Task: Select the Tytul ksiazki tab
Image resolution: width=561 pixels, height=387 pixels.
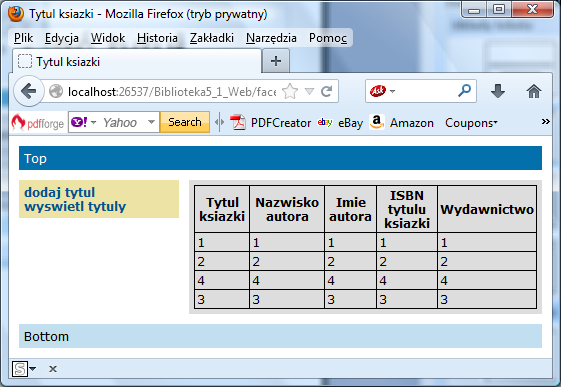Action: 136,62
